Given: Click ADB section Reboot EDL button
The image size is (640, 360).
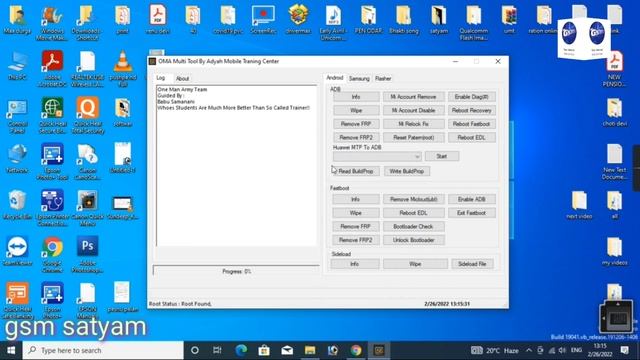Looking at the screenshot, I should pos(471,138).
